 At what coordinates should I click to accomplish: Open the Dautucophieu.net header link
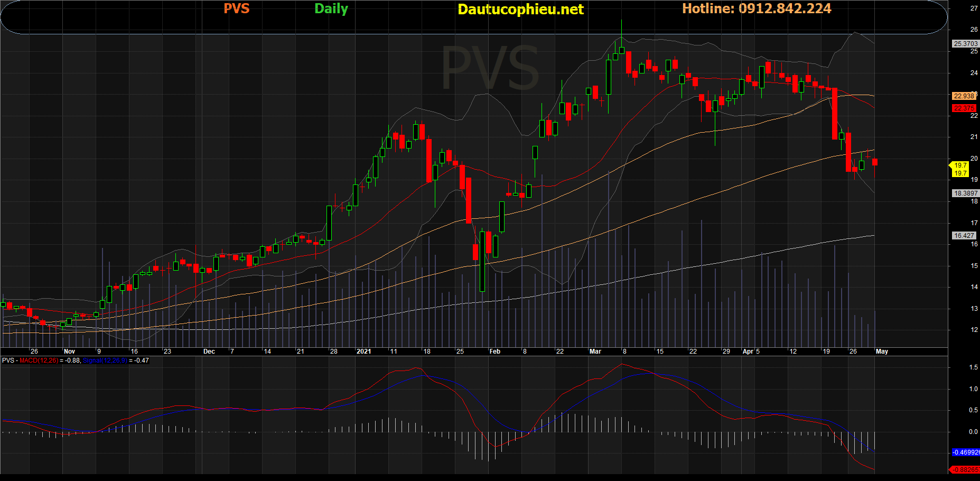520,10
